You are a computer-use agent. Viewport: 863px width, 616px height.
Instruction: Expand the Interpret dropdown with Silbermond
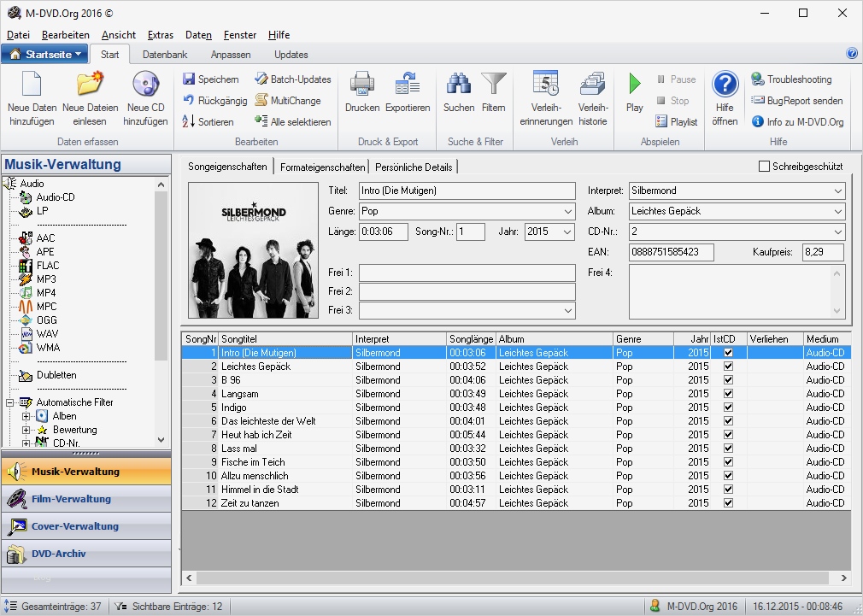tap(837, 191)
